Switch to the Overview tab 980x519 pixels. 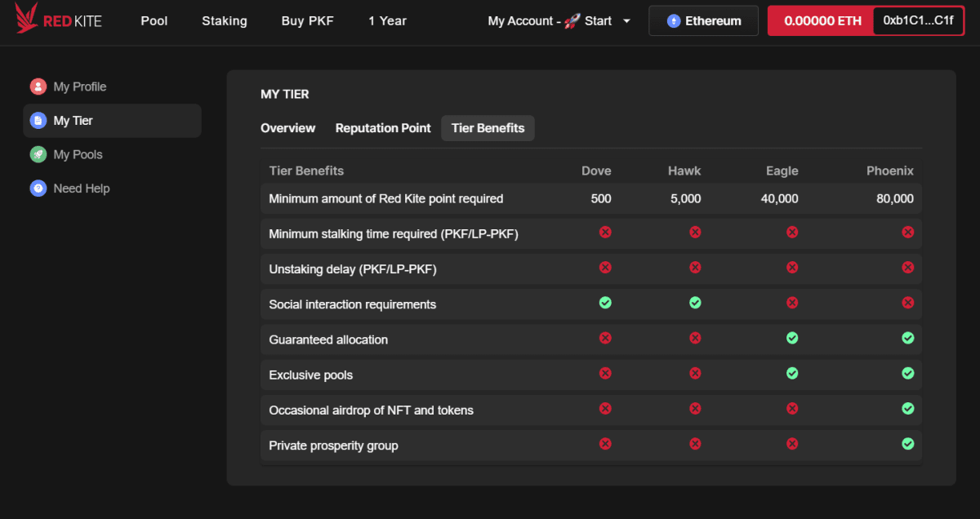pos(287,128)
